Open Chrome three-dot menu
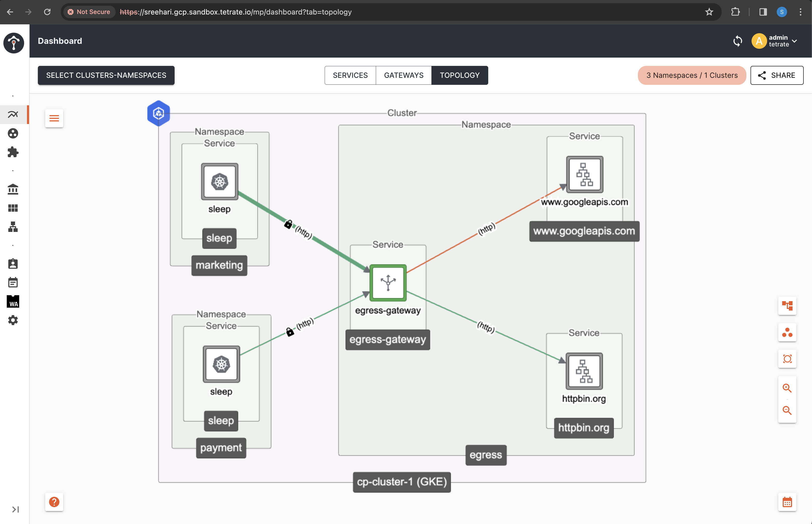Viewport: 812px width, 524px height. click(x=800, y=12)
